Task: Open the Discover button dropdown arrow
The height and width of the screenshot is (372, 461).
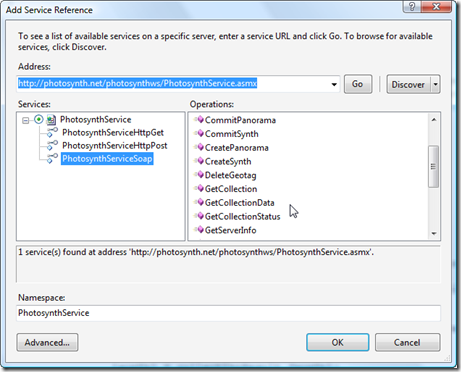Action: click(x=435, y=84)
